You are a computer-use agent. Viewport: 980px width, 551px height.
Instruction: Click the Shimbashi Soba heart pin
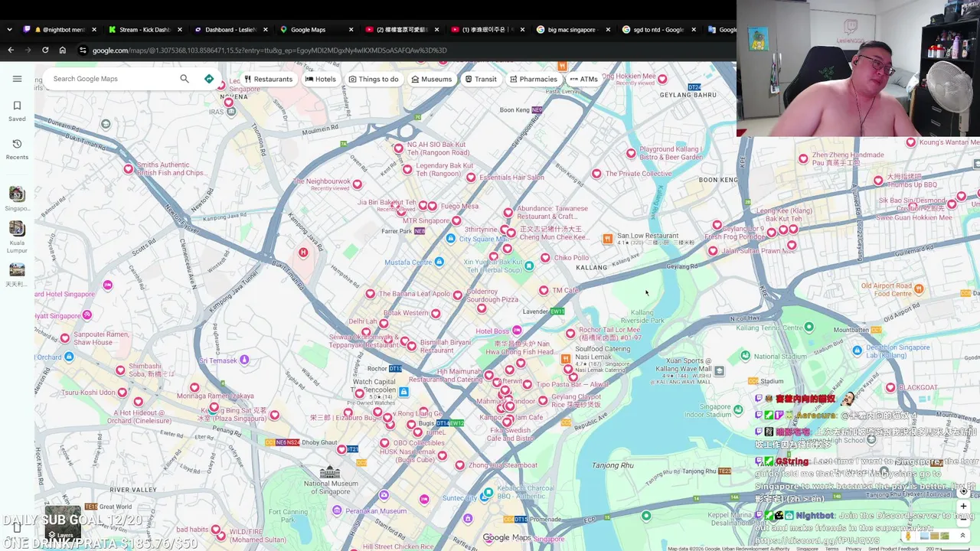(120, 370)
